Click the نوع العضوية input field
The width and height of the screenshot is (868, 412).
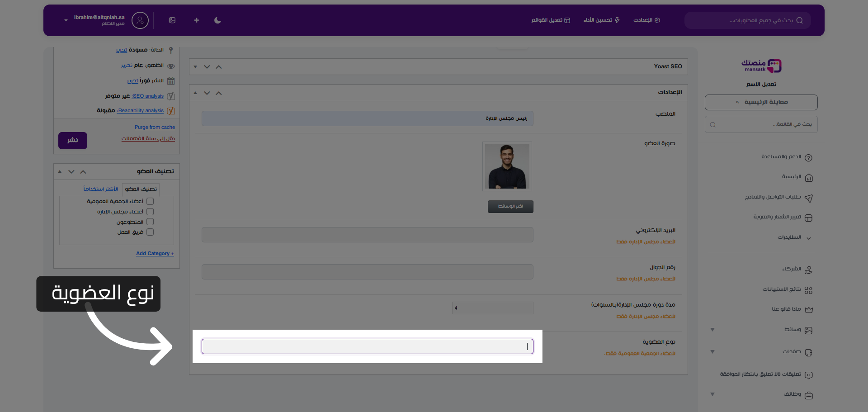coord(367,346)
